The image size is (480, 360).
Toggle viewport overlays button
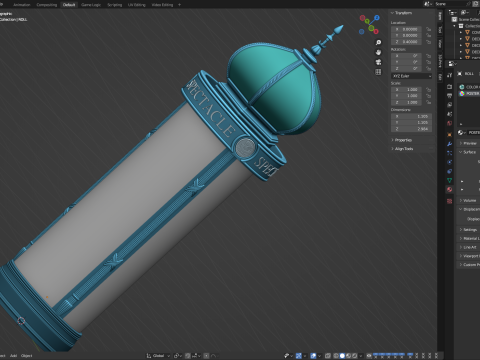313,356
